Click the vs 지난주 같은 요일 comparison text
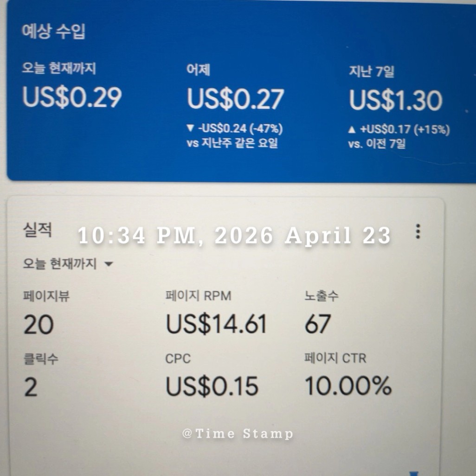Image resolution: width=476 pixels, height=476 pixels. click(232, 143)
